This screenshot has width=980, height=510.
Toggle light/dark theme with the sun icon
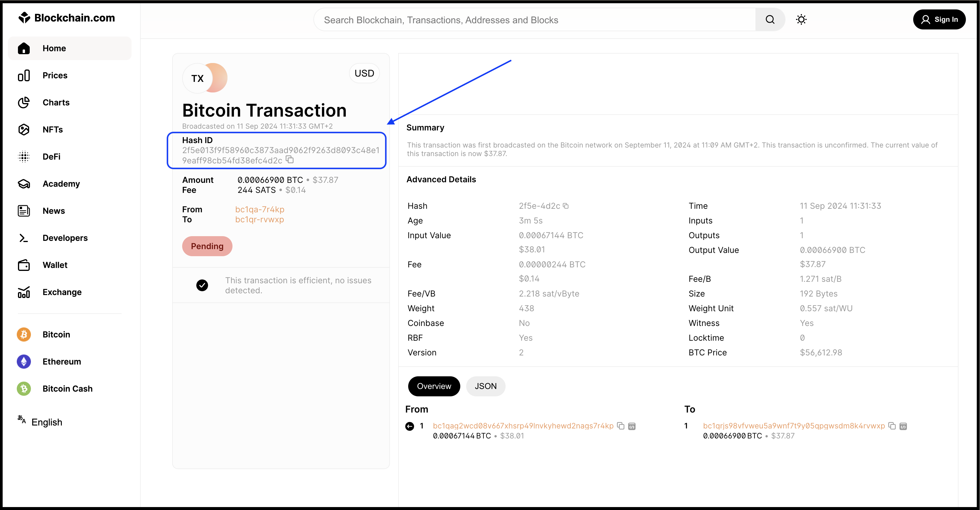click(x=801, y=19)
